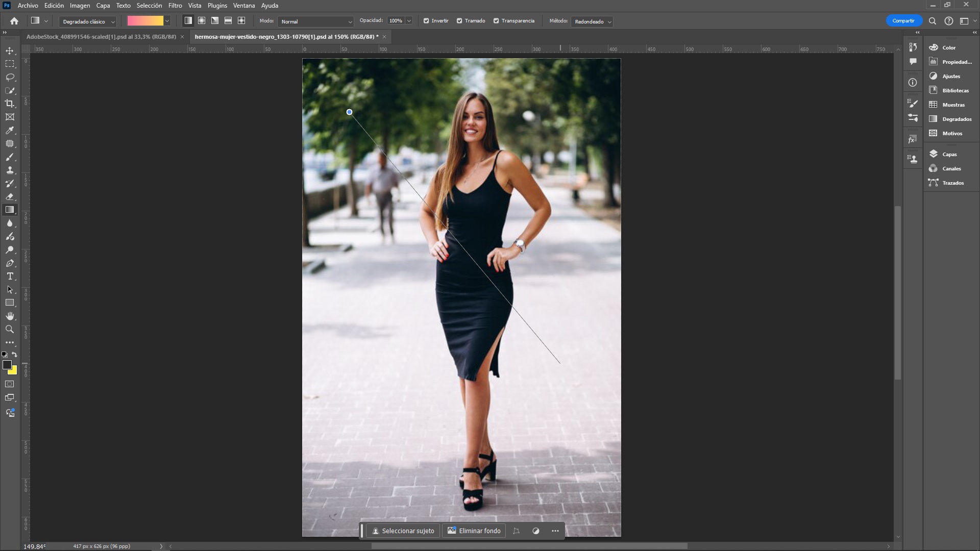The image size is (980, 551).
Task: Open the Filtro menu
Action: coord(175,6)
